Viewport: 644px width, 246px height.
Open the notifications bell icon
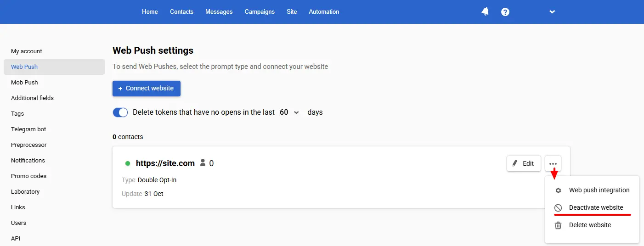point(485,12)
